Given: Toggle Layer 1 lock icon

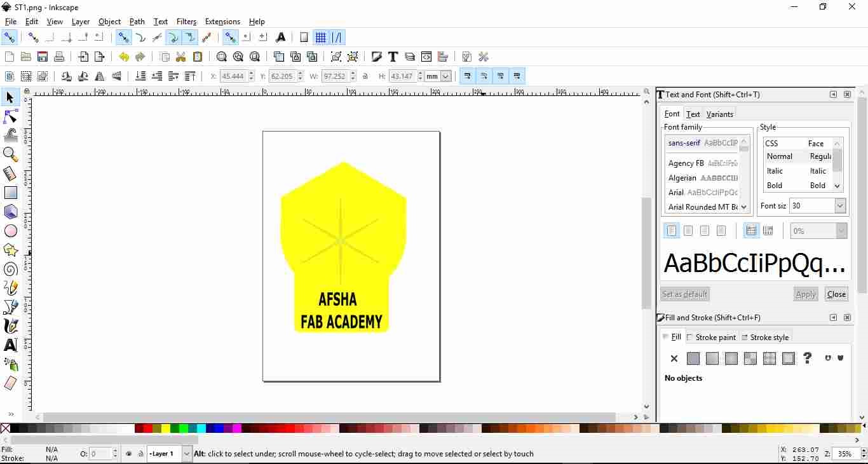Looking at the screenshot, I should coord(141,454).
